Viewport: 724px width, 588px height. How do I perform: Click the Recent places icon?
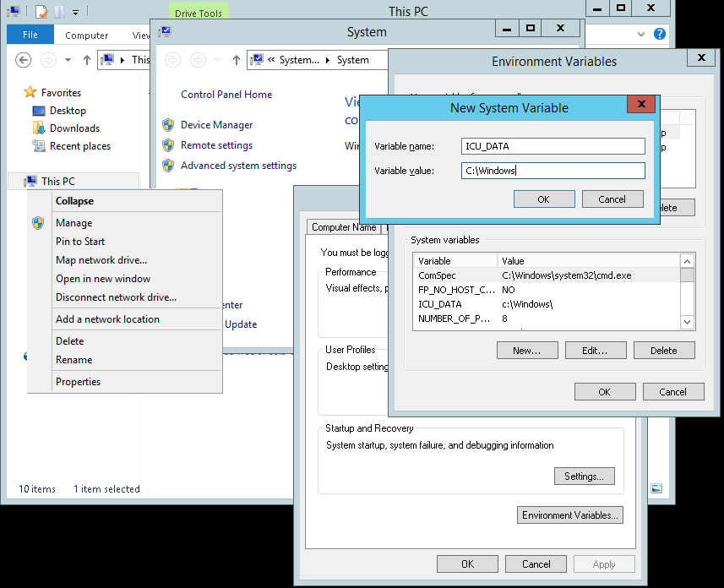pyautogui.click(x=38, y=146)
